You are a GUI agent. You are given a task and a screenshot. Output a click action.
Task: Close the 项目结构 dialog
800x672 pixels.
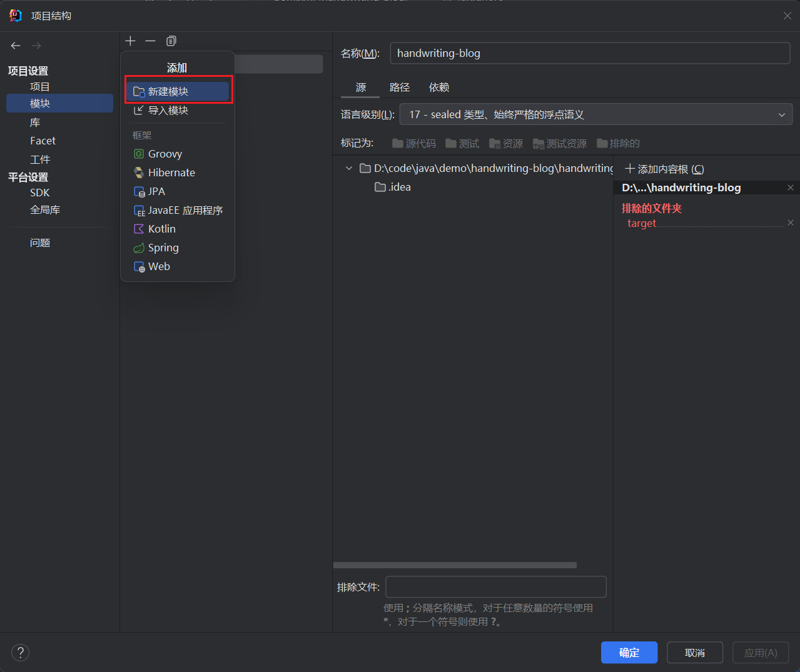(787, 16)
